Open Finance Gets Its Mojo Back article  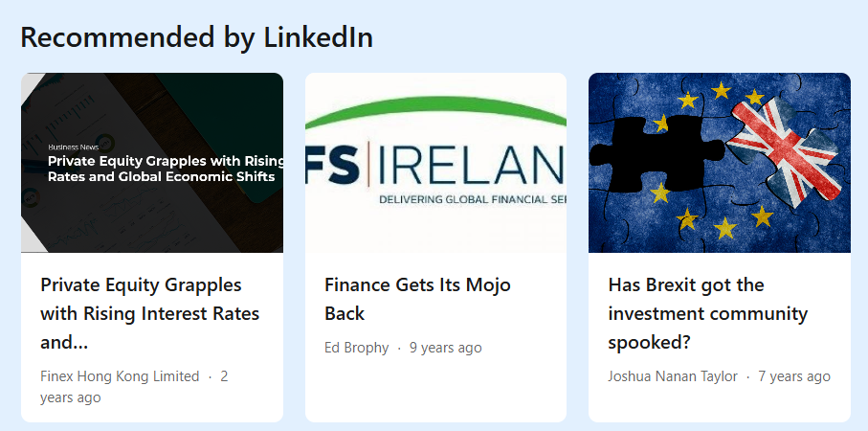click(x=417, y=299)
